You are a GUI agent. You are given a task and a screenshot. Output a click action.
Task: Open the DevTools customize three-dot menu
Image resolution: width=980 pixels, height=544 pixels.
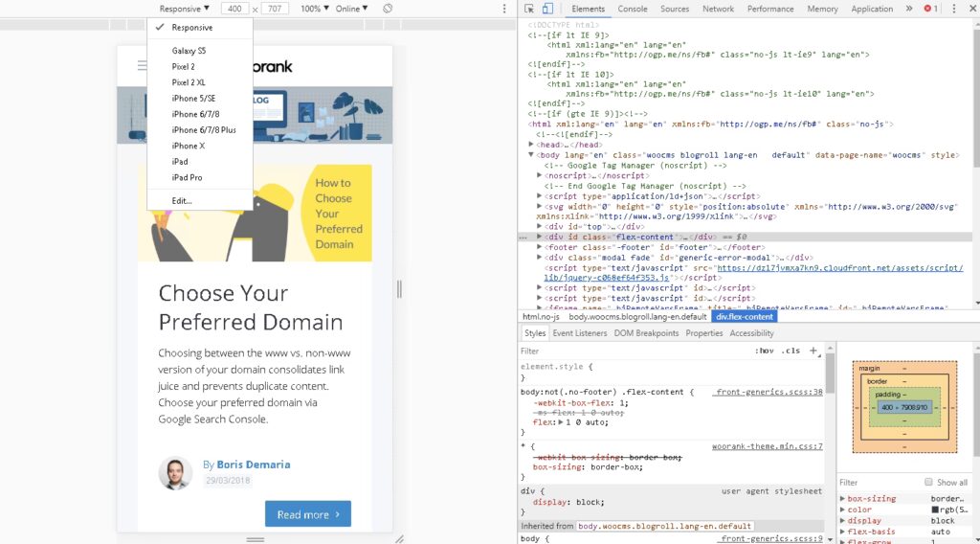pos(954,9)
